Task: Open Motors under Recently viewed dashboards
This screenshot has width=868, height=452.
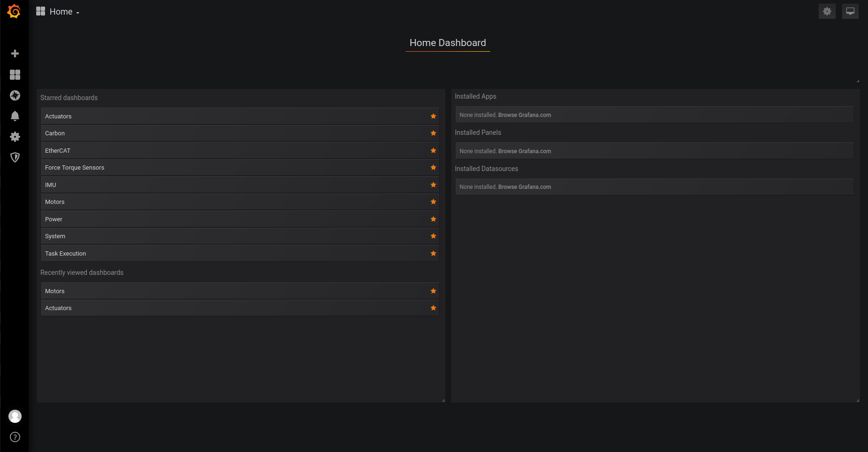Action: point(55,291)
